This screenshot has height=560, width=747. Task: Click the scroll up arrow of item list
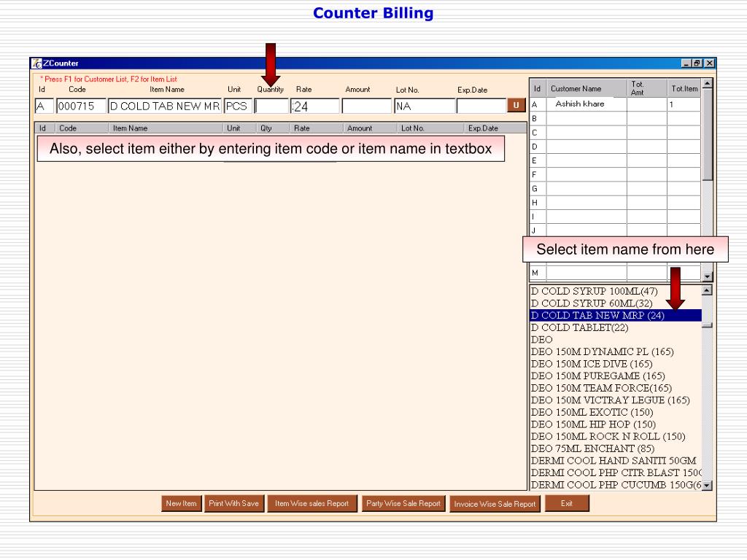point(707,290)
